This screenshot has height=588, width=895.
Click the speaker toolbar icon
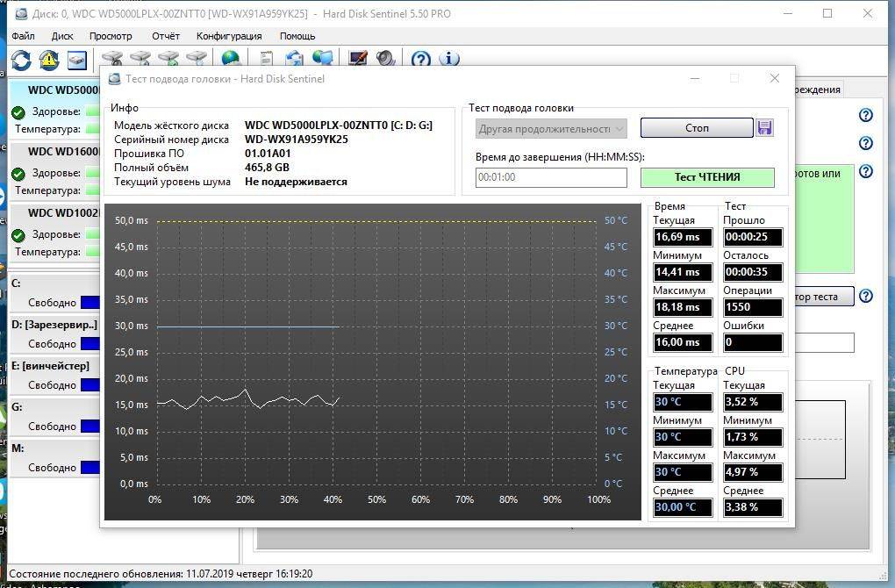coord(386,58)
